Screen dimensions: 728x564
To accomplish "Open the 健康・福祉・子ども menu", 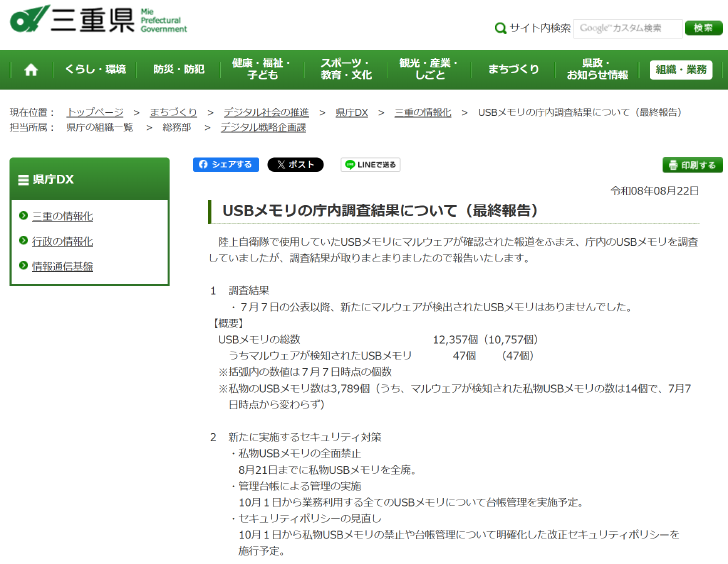I will [x=261, y=69].
